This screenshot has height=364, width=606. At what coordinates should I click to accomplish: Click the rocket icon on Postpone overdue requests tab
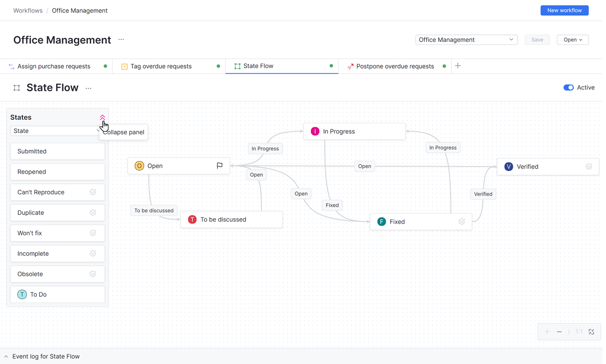pos(349,66)
